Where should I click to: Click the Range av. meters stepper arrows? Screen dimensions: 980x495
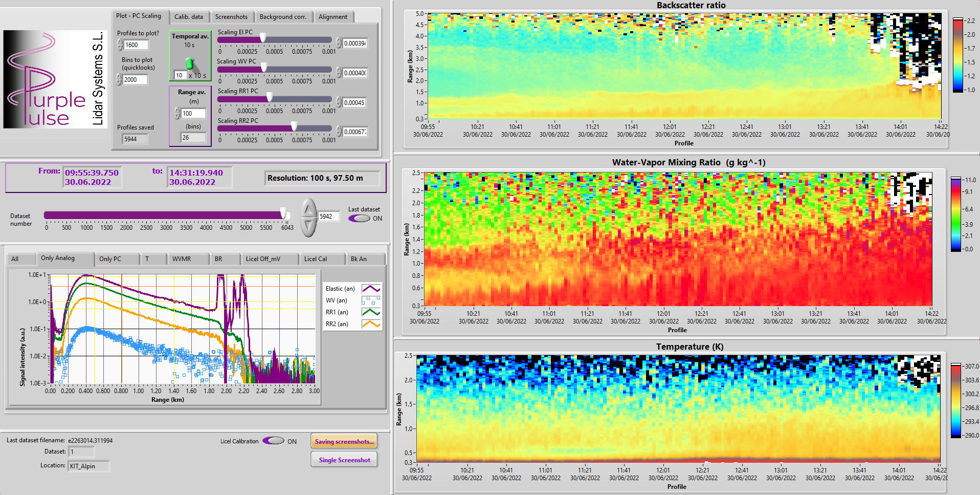point(177,114)
